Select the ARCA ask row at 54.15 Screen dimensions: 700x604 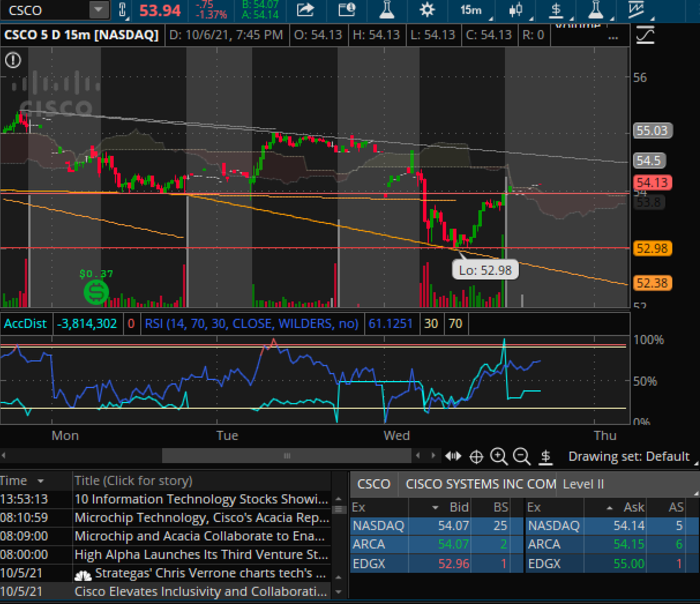[x=612, y=544]
